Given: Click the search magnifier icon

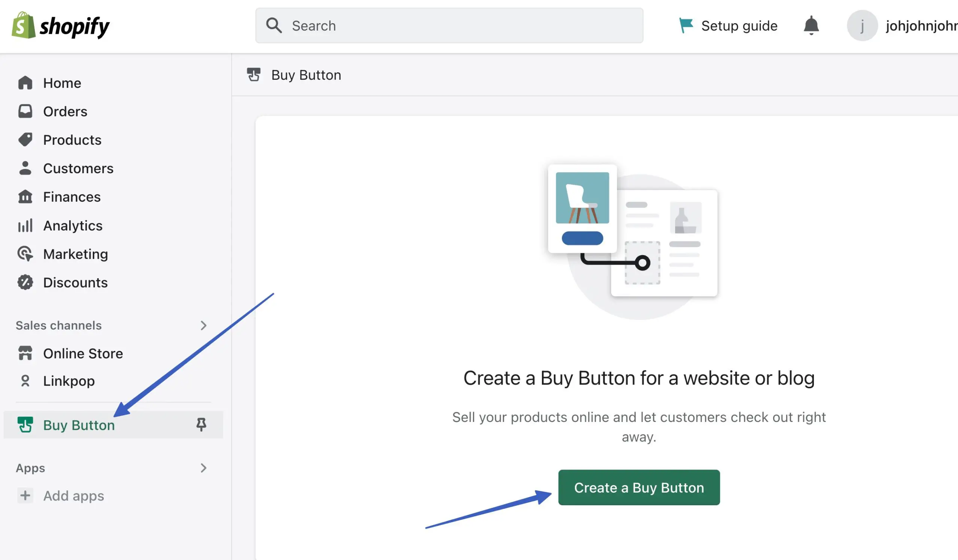Looking at the screenshot, I should pyautogui.click(x=274, y=25).
